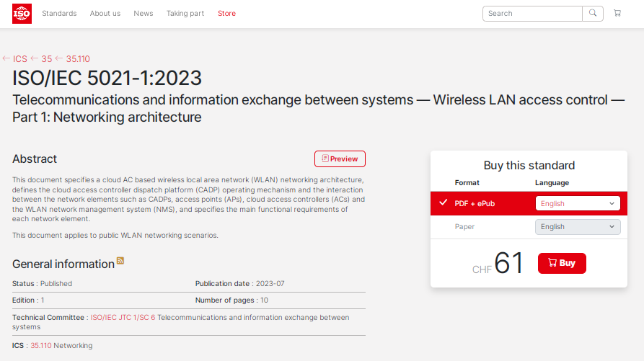Open the 35.110 ICS link under General information
The height and width of the screenshot is (361, 644).
(41, 346)
